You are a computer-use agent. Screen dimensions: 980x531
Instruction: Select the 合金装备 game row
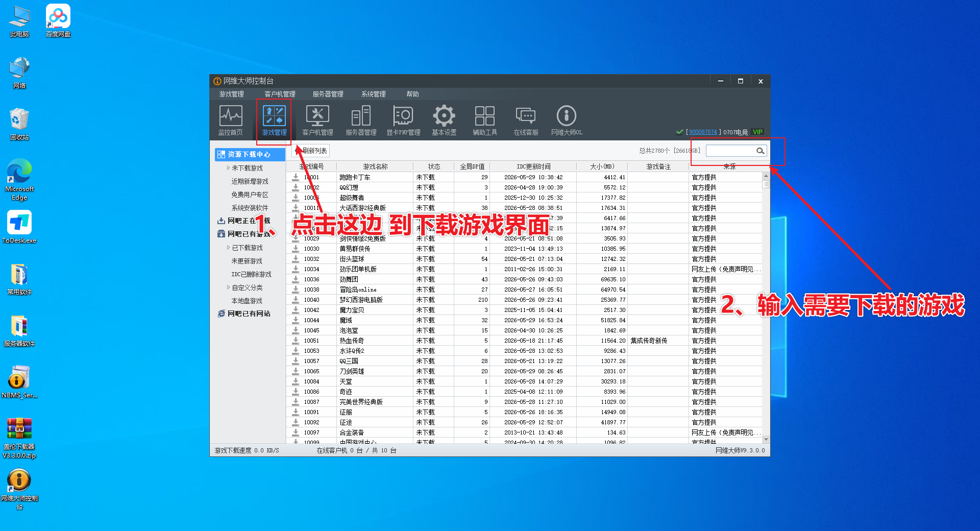click(524, 432)
